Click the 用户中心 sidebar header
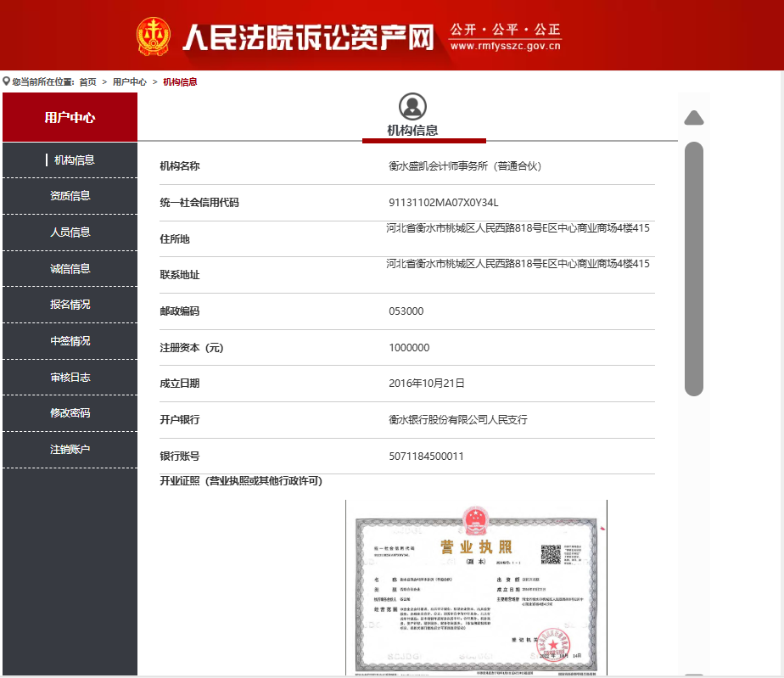 pos(70,117)
